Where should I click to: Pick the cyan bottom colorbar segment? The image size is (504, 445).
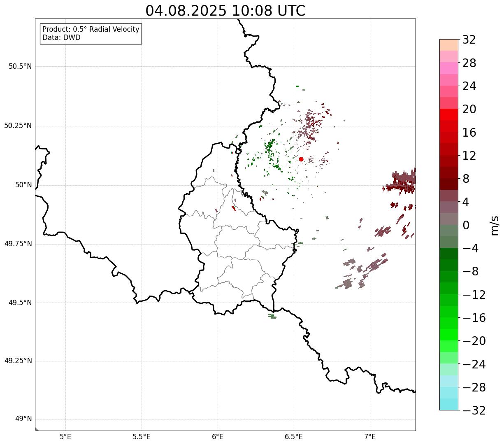pos(449,404)
